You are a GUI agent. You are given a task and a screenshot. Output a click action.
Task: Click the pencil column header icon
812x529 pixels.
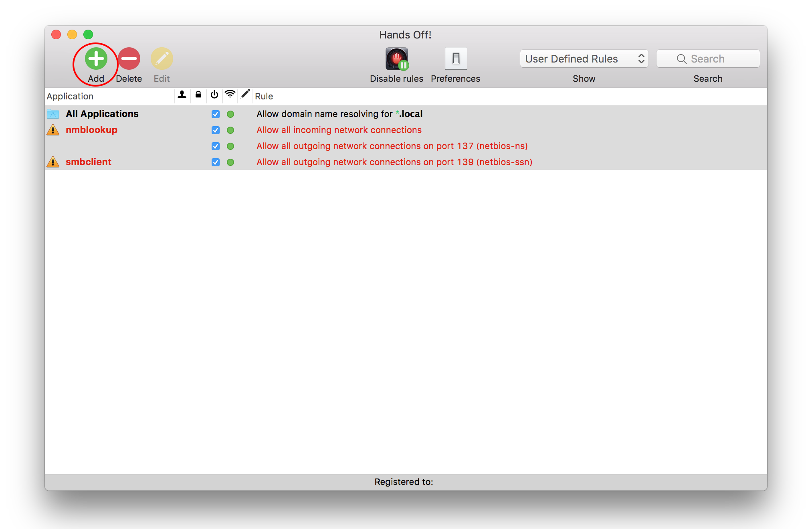(x=245, y=95)
